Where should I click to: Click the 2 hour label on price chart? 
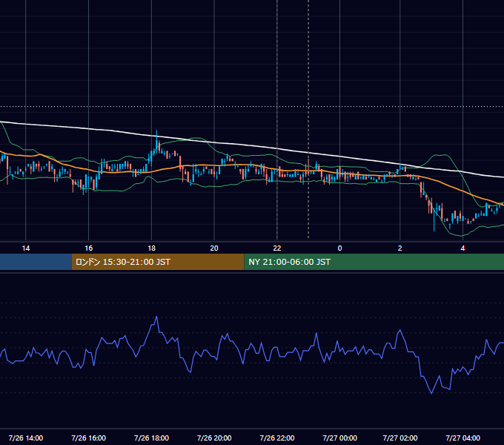pyautogui.click(x=399, y=248)
